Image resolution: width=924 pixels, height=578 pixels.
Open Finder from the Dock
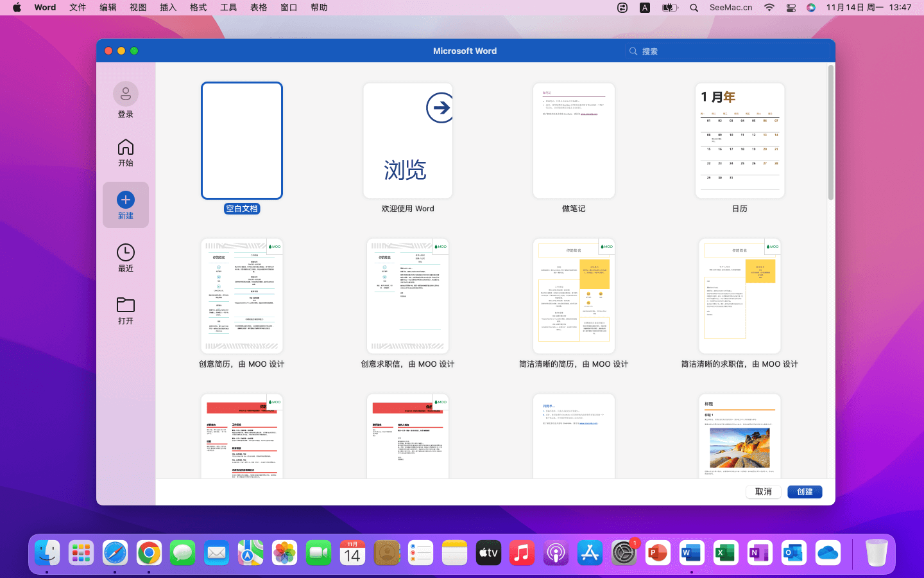click(x=47, y=553)
